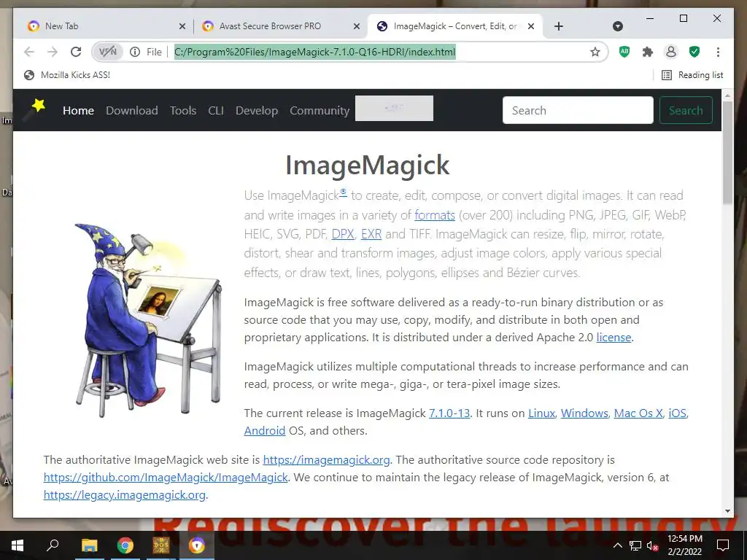
Task: Close the ImageMagick tab
Action: pos(531,27)
